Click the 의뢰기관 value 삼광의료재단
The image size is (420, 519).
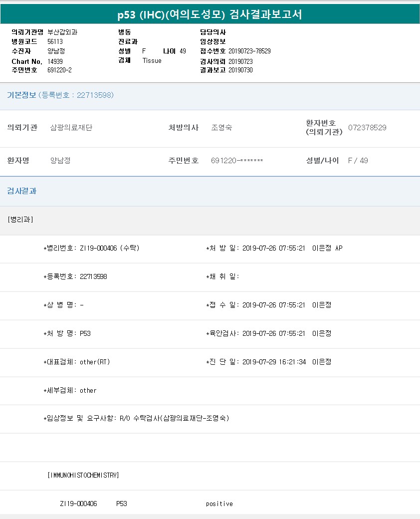coord(71,127)
